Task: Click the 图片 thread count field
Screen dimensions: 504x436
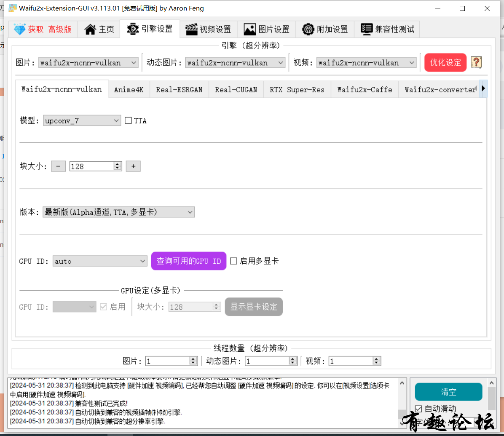Action: click(x=167, y=361)
